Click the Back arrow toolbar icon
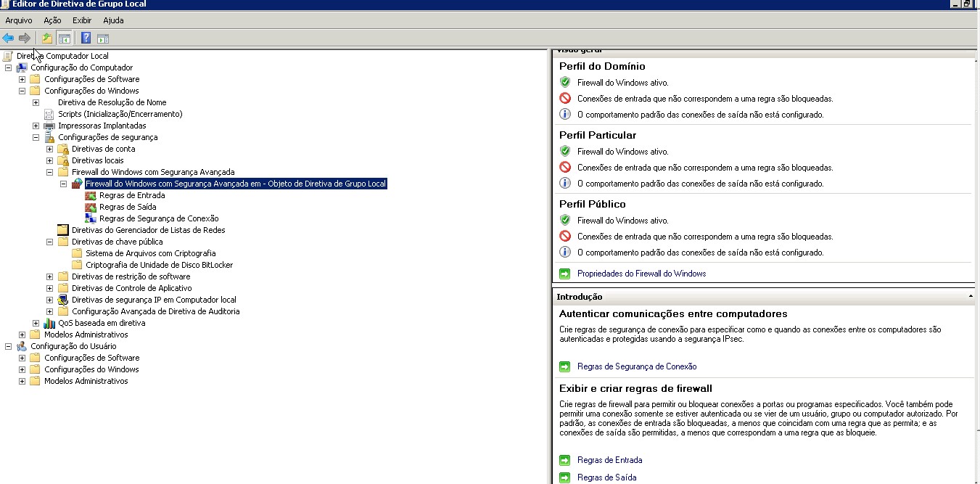This screenshot has width=980, height=484. click(8, 38)
